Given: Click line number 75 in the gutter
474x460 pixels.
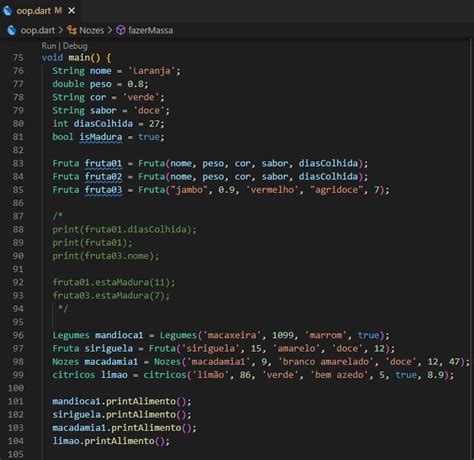Looking at the screenshot, I should [18, 58].
